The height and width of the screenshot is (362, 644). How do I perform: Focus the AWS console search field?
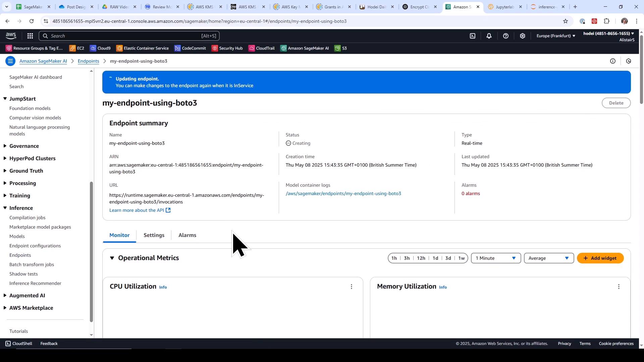click(129, 36)
